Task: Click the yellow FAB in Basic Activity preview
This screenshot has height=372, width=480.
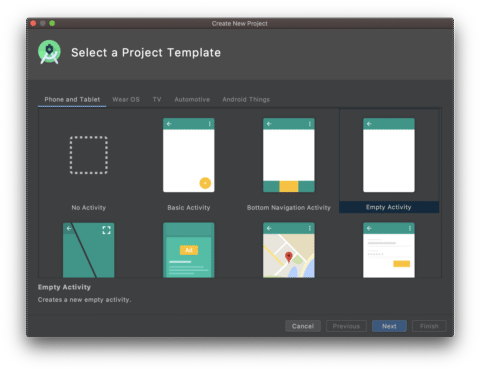Action: 205,183
